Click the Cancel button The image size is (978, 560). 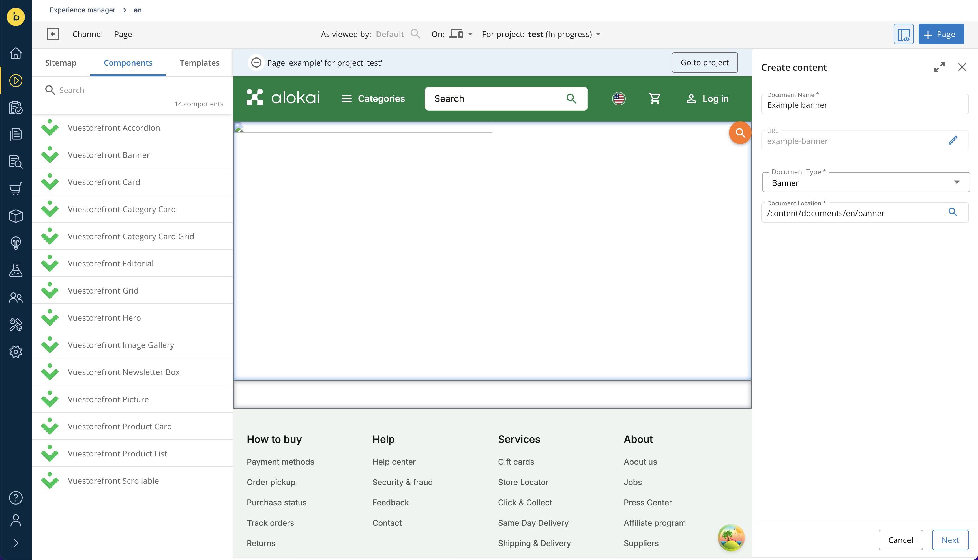click(900, 540)
